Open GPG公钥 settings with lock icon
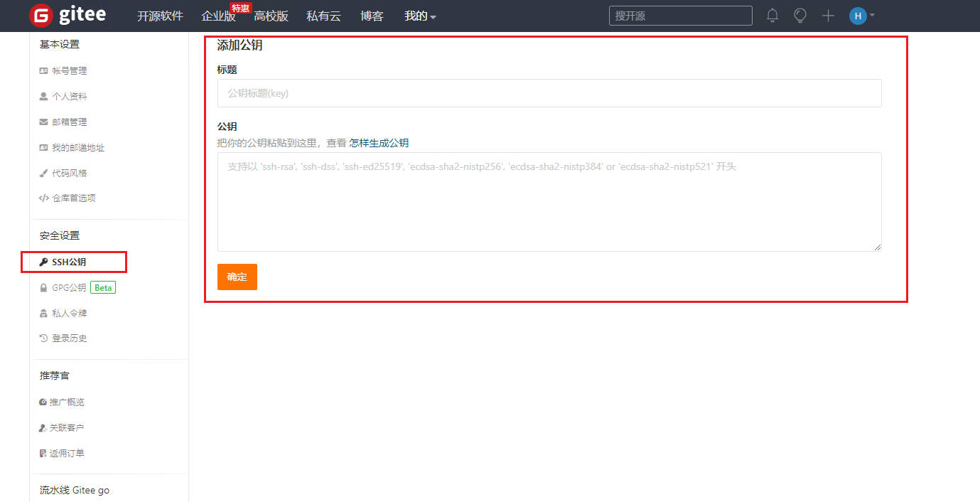The height and width of the screenshot is (502, 980). click(68, 288)
